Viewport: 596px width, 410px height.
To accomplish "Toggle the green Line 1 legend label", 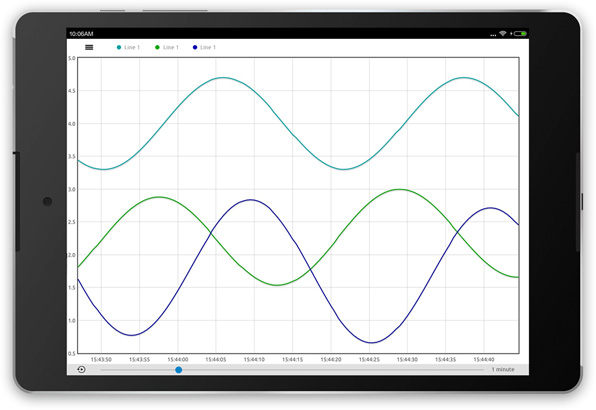I will [x=171, y=47].
